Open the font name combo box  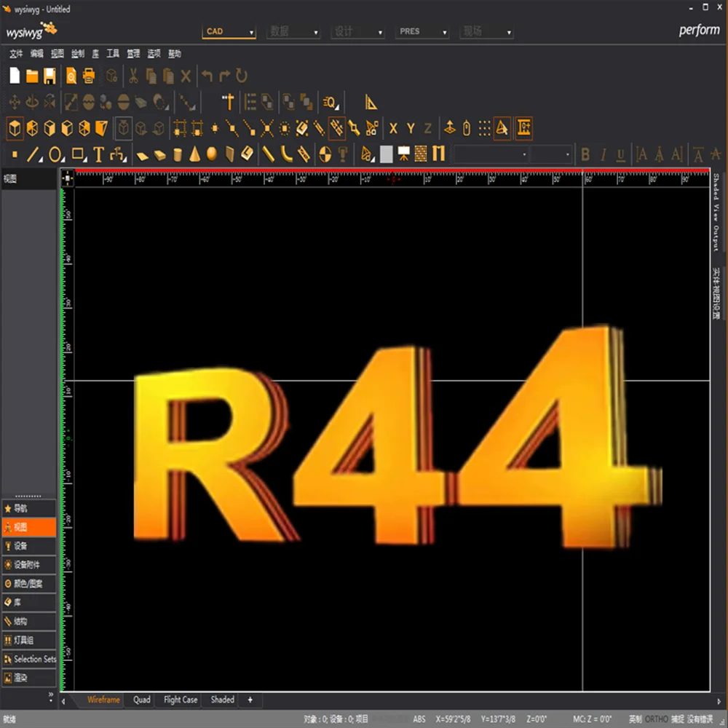pos(491,154)
